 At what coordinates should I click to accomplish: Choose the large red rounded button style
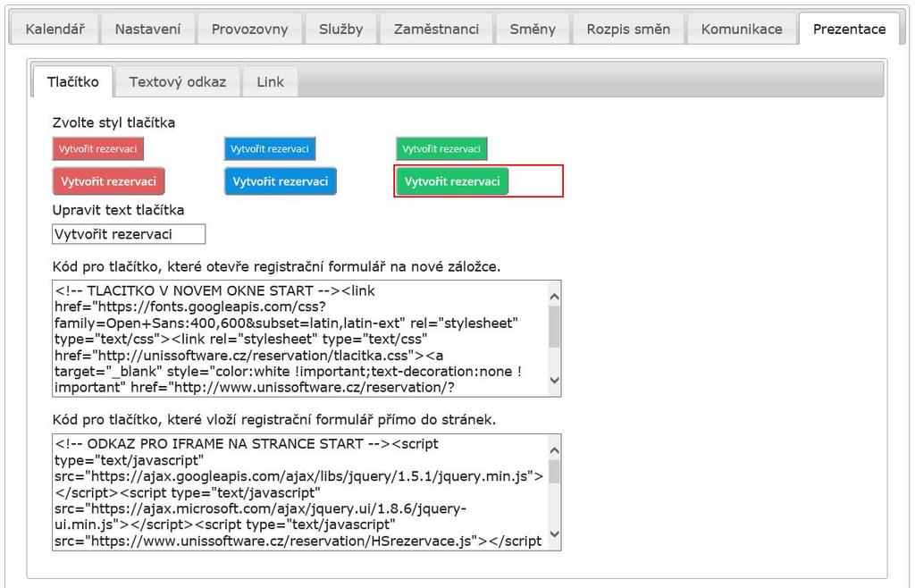tap(108, 181)
